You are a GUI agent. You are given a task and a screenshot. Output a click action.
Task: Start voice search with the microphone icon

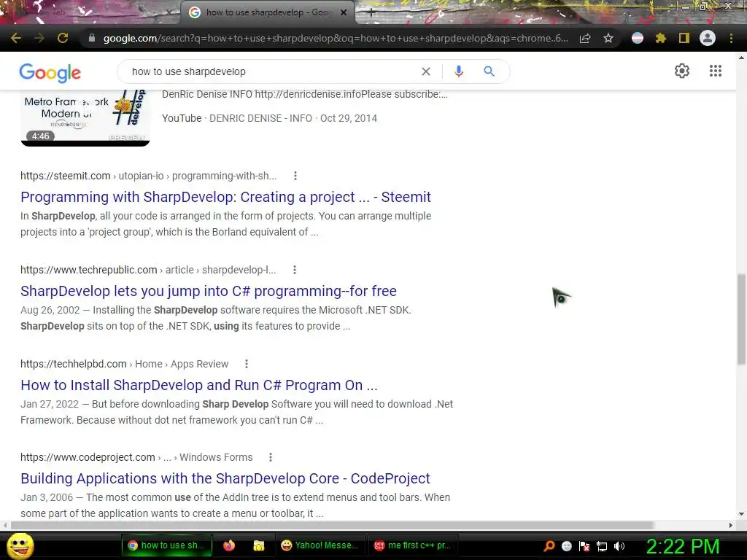459,71
